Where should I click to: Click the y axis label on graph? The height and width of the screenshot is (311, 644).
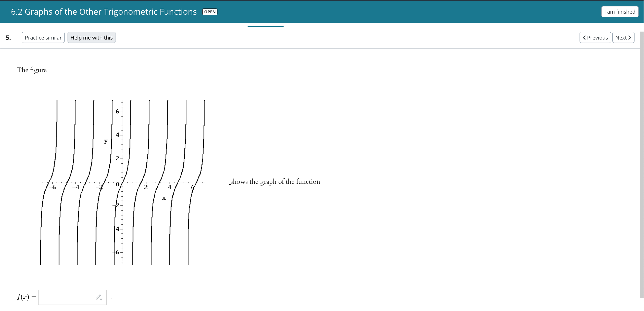tap(106, 141)
